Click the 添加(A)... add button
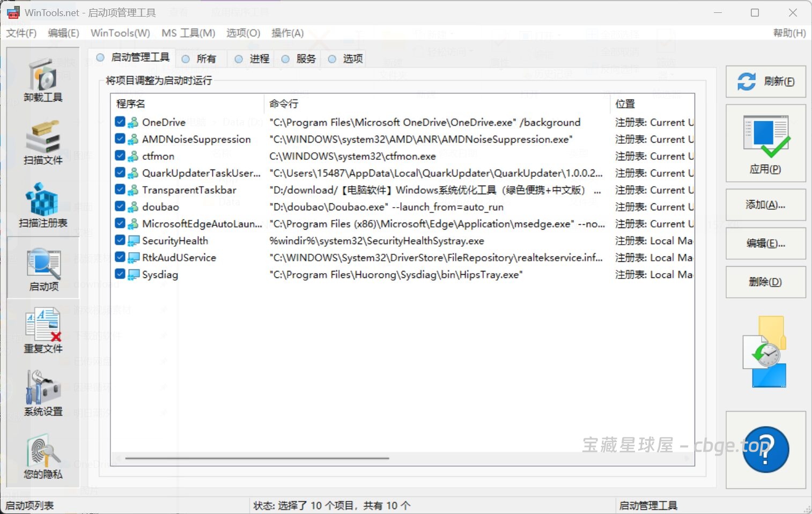This screenshot has height=514, width=812. click(x=766, y=205)
